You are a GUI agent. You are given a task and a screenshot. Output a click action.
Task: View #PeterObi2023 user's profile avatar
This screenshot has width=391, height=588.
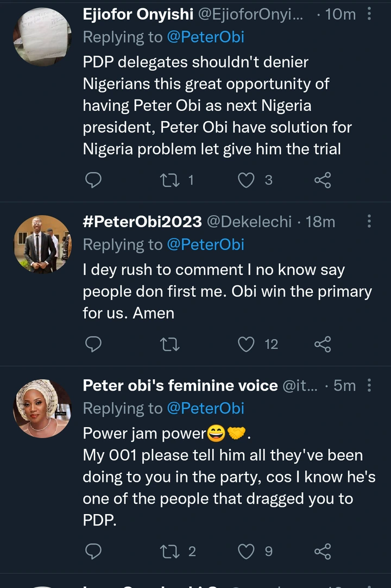[x=42, y=244]
